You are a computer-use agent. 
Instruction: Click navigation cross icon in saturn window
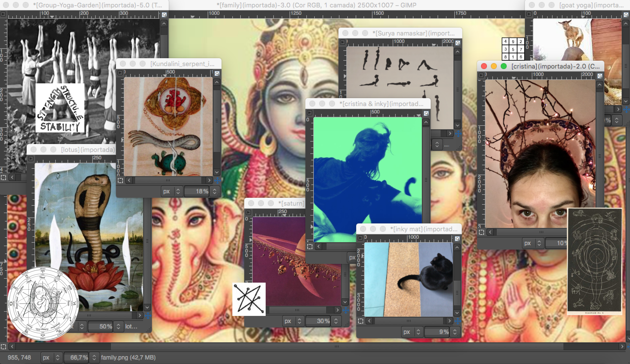coord(346,310)
